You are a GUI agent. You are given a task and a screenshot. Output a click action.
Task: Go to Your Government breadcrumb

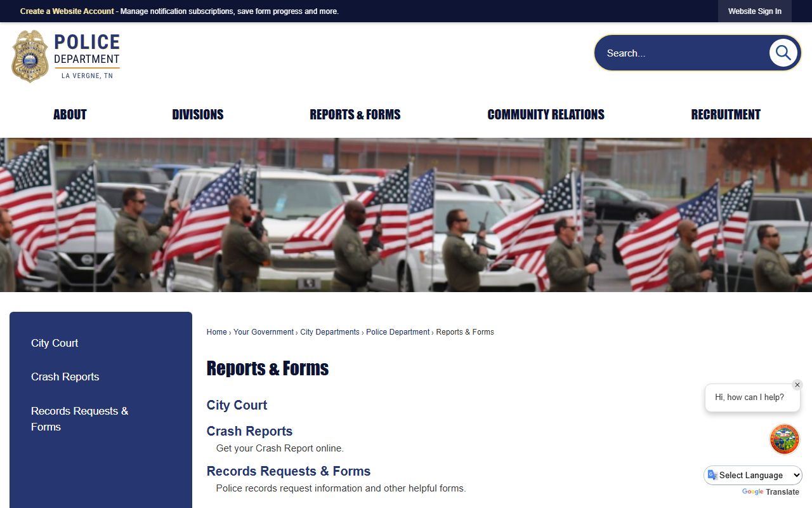pos(263,332)
